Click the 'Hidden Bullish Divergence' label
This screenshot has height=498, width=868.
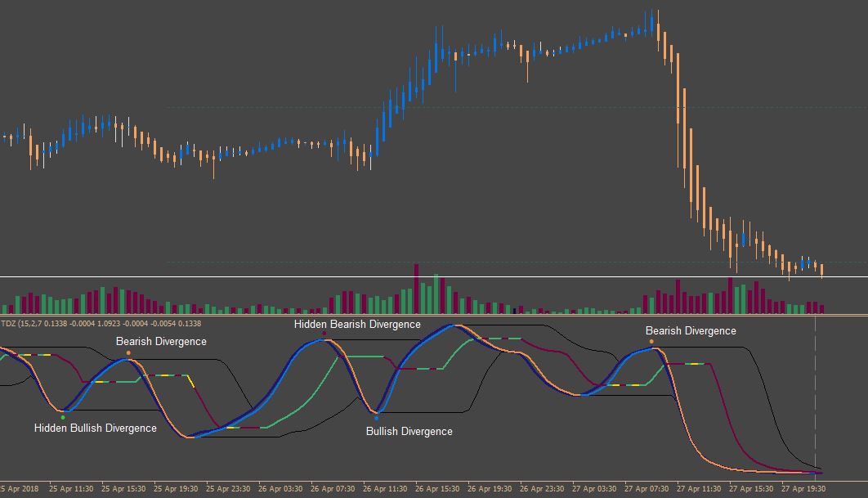click(95, 428)
